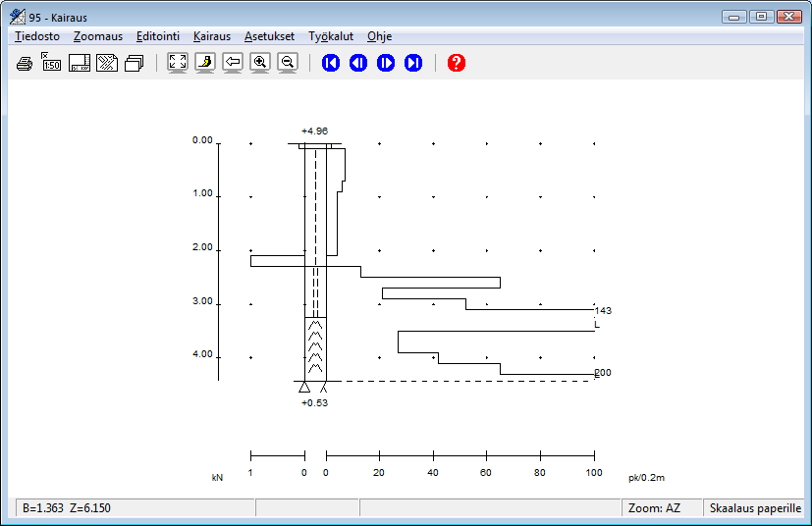The width and height of the screenshot is (812, 526).
Task: Click the stacked windows icon
Action: (x=135, y=63)
